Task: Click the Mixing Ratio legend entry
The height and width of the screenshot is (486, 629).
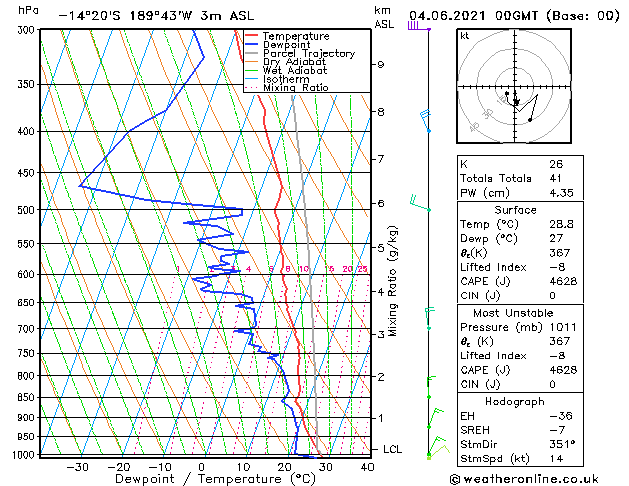Action: (296, 88)
